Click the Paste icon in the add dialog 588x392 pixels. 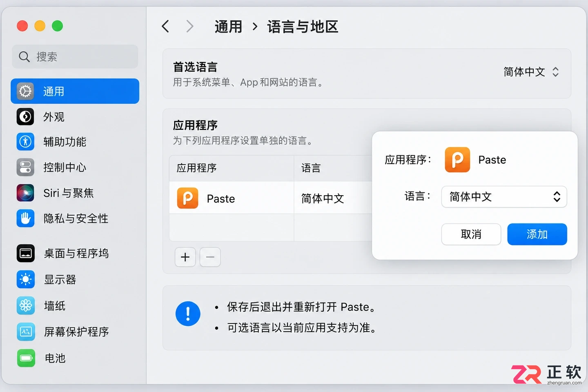pos(457,160)
